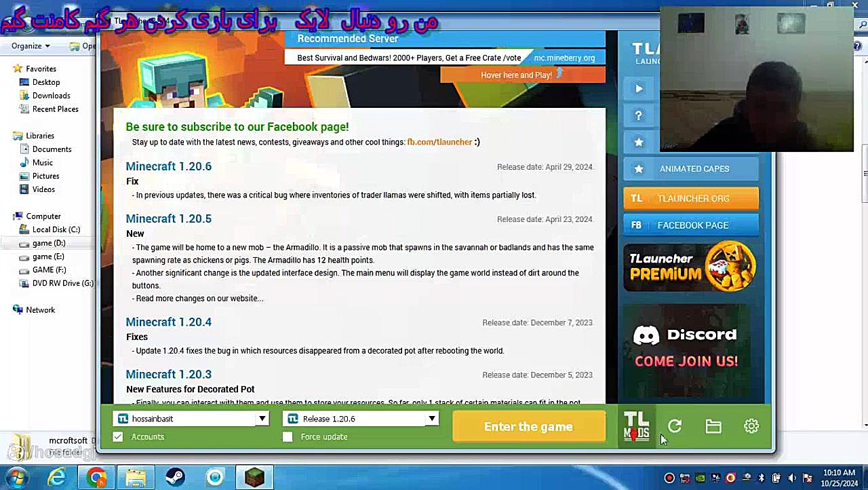Click the Minecraft block icon on the taskbar
Screen dimensions: 868x490
pos(254,478)
